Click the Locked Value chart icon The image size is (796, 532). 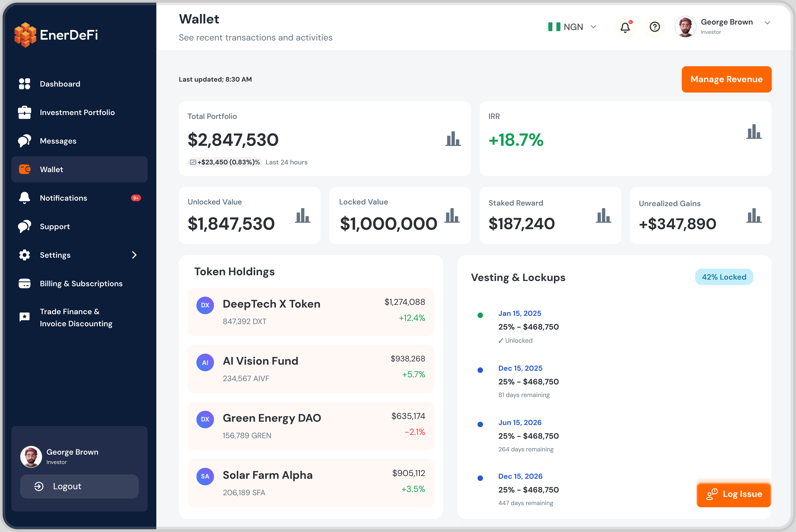452,216
